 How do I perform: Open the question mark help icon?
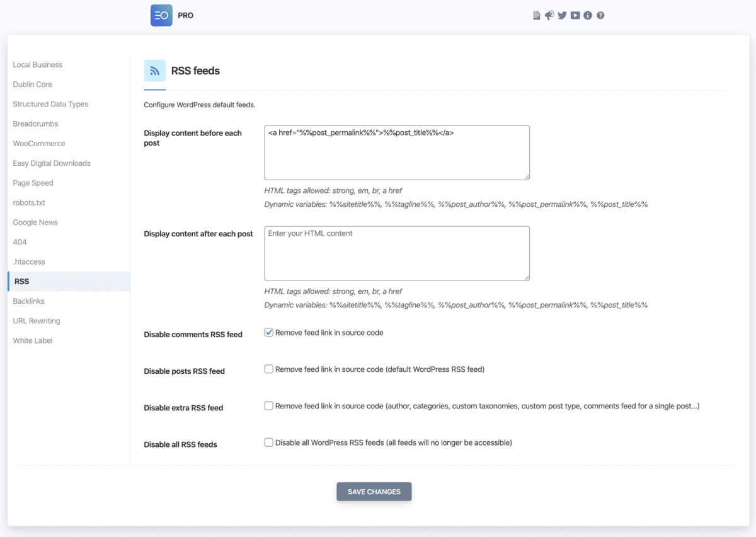(600, 15)
